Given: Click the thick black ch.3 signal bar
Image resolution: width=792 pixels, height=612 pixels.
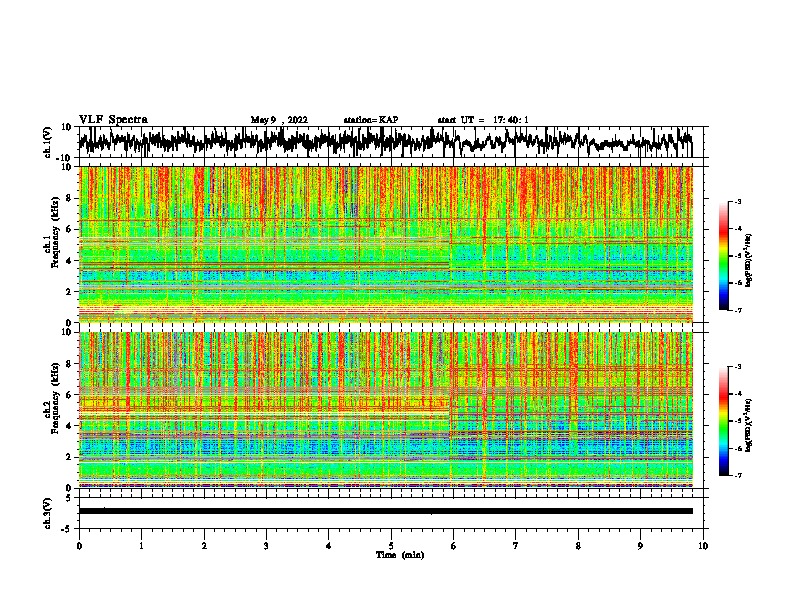Looking at the screenshot, I should 385,511.
